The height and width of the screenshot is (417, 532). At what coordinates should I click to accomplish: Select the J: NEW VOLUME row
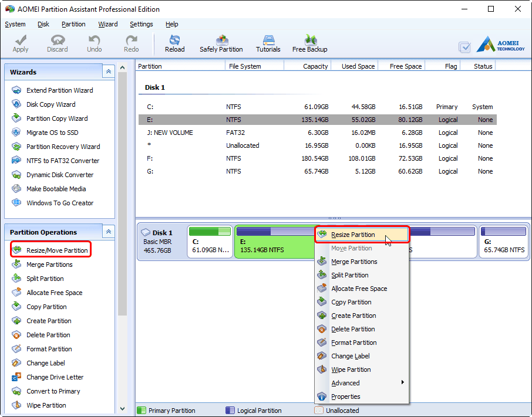318,133
